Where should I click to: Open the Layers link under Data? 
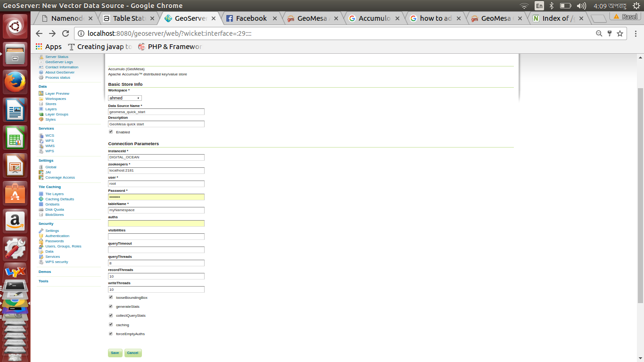(51, 109)
